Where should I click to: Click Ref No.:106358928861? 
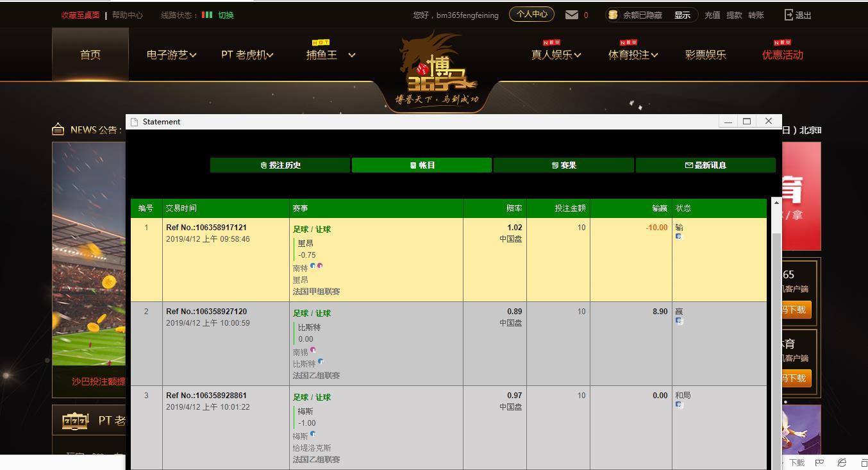206,396
